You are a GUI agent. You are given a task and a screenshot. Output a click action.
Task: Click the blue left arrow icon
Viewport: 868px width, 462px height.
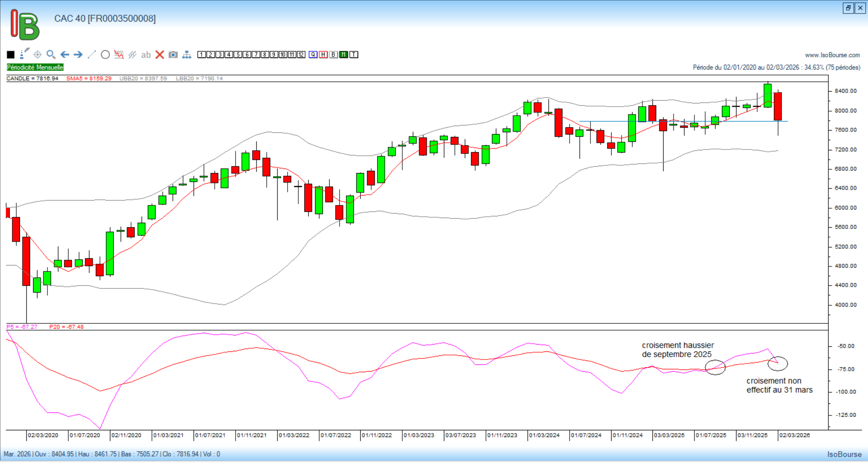(65, 55)
